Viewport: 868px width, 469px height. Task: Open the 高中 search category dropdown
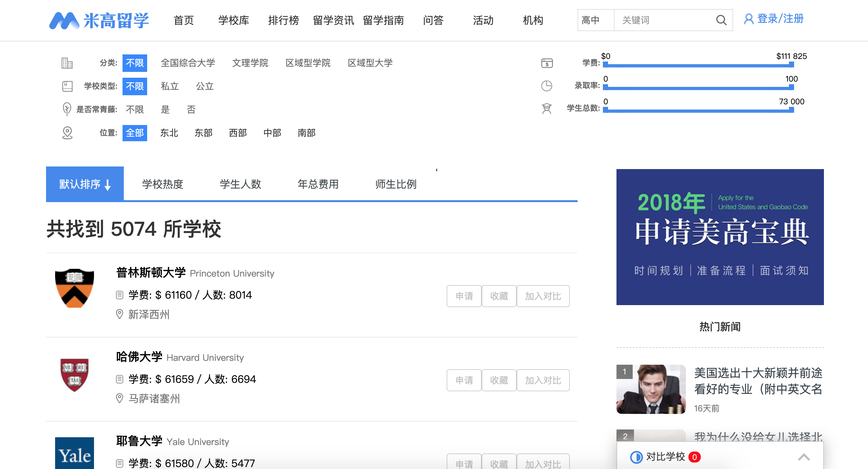(x=596, y=20)
